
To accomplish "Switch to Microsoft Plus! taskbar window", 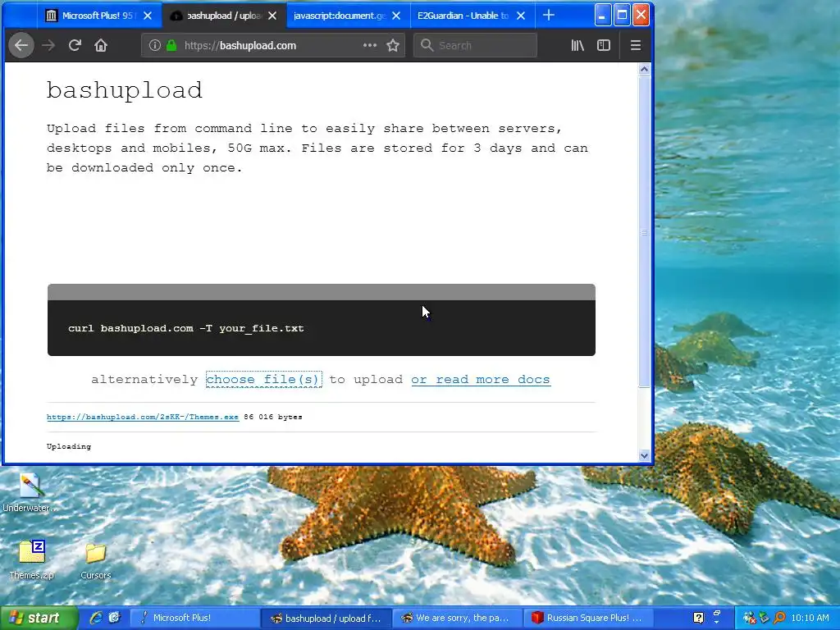I will point(194,618).
